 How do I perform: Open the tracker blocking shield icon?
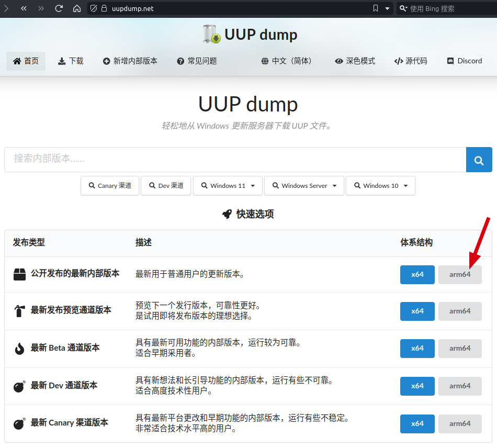coord(94,8)
